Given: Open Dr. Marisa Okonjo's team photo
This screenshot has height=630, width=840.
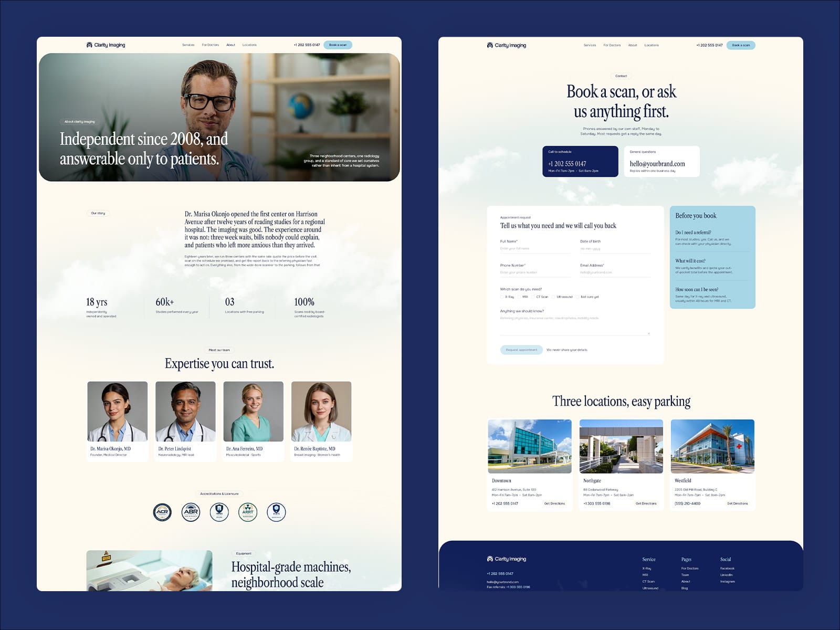Looking at the screenshot, I should click(118, 412).
